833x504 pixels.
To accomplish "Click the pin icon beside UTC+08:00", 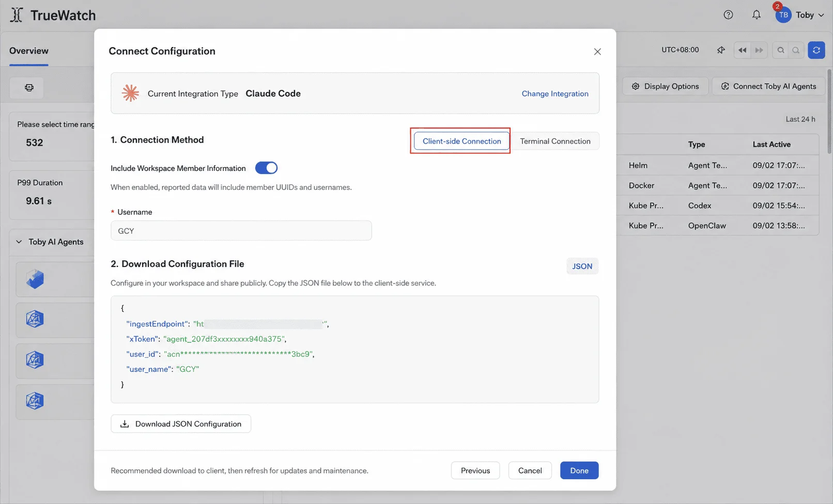I will coord(721,50).
